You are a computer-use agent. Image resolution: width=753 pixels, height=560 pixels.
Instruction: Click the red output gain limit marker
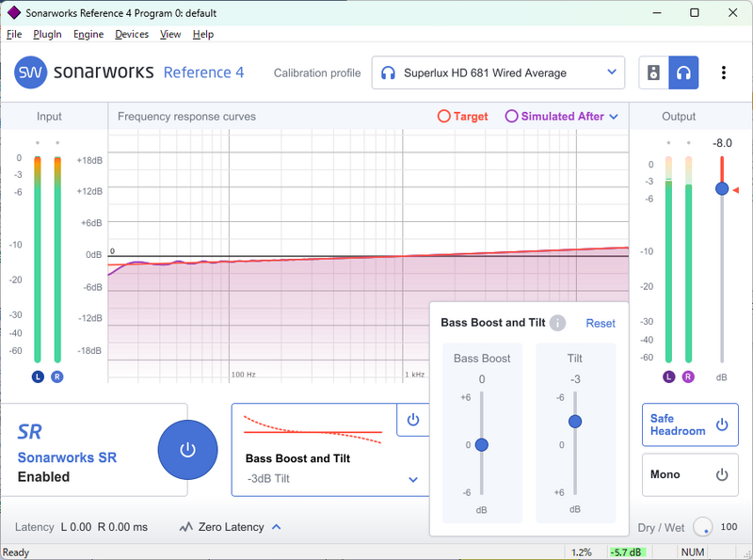point(735,191)
